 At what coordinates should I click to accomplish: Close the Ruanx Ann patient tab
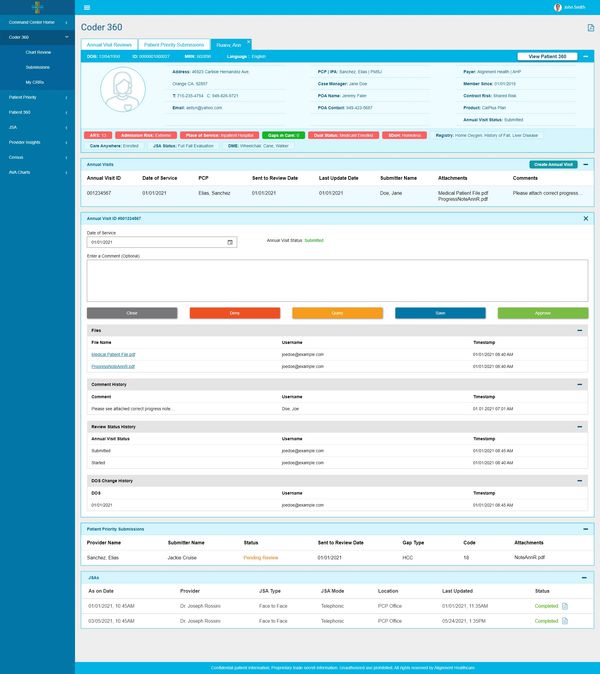click(248, 42)
